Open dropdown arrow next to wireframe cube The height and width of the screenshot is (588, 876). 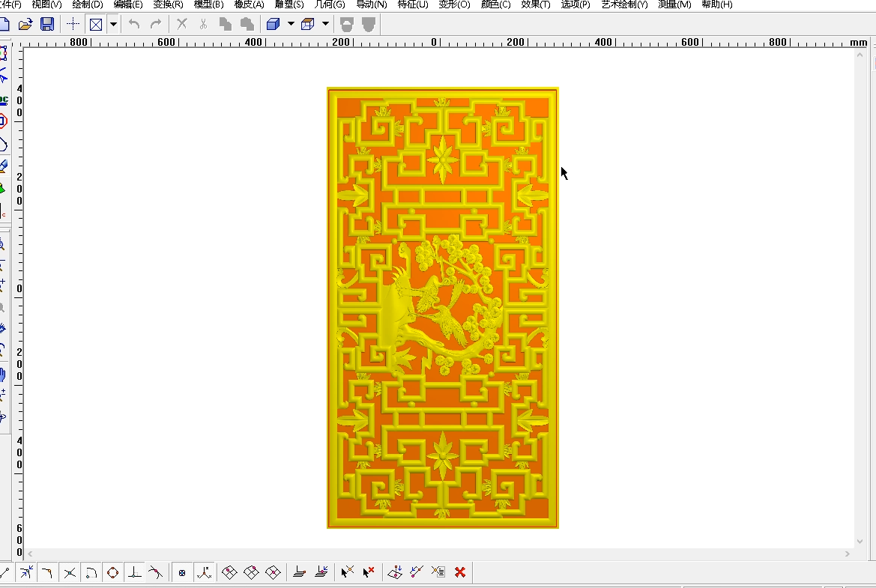(325, 24)
